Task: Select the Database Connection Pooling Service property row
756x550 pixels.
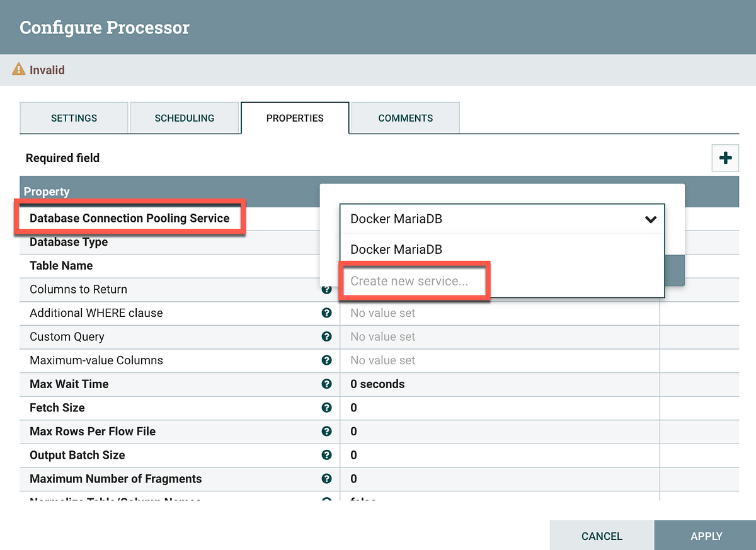Action: [x=129, y=217]
